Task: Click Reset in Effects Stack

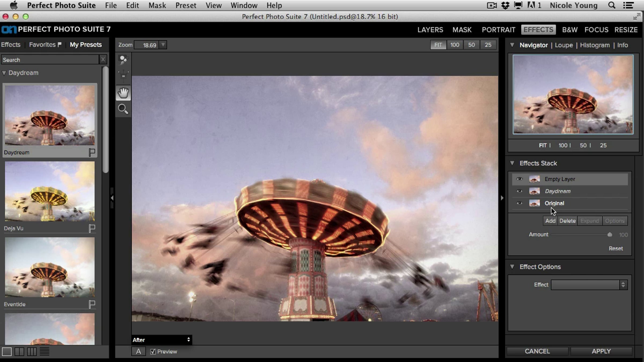Action: coord(616,249)
